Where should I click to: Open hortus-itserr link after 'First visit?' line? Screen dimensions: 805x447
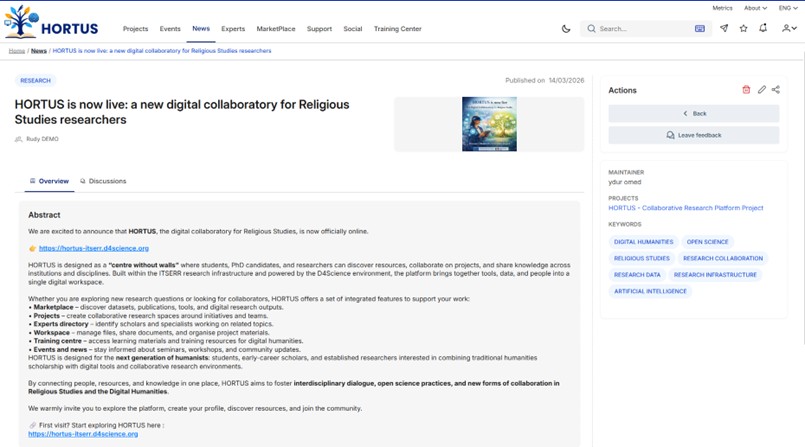(x=83, y=434)
